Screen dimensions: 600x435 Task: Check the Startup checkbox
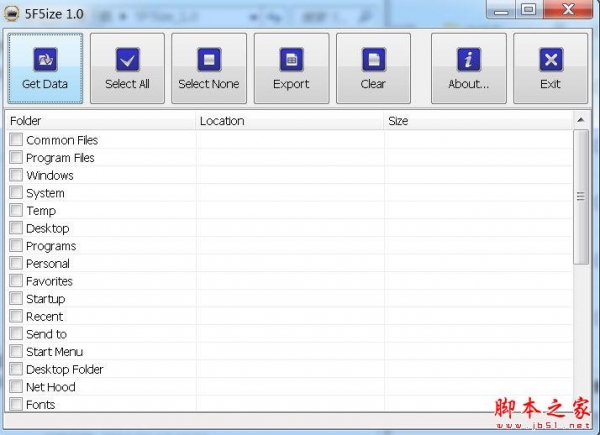[x=16, y=298]
